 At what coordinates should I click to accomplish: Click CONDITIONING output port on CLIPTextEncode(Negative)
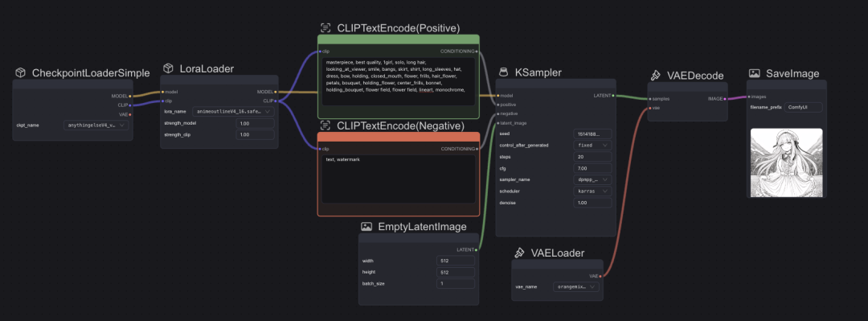point(477,149)
